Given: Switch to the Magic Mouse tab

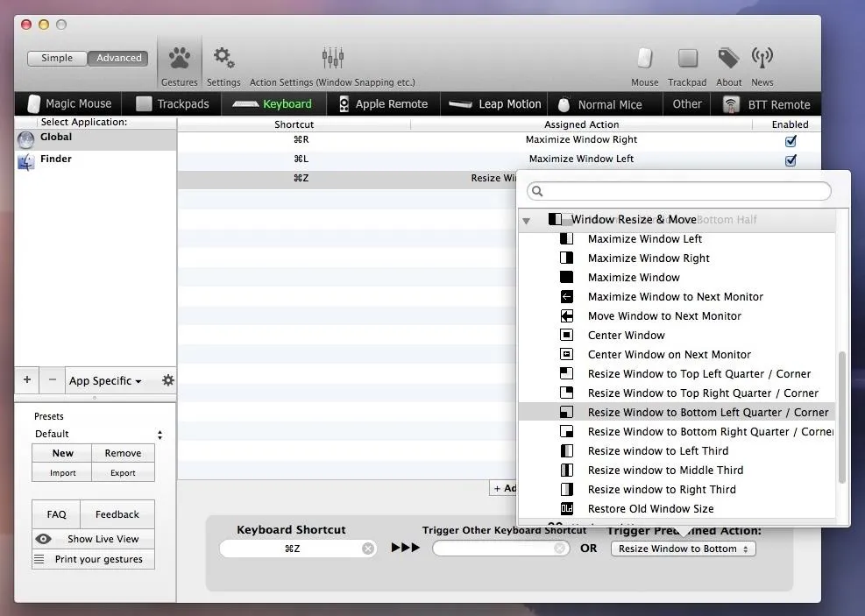Looking at the screenshot, I should click(69, 103).
